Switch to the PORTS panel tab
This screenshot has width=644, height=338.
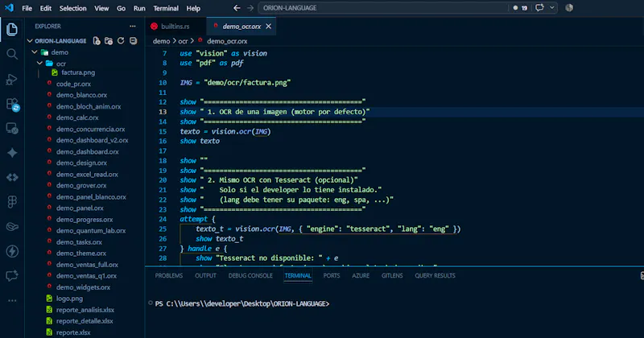[x=332, y=275]
